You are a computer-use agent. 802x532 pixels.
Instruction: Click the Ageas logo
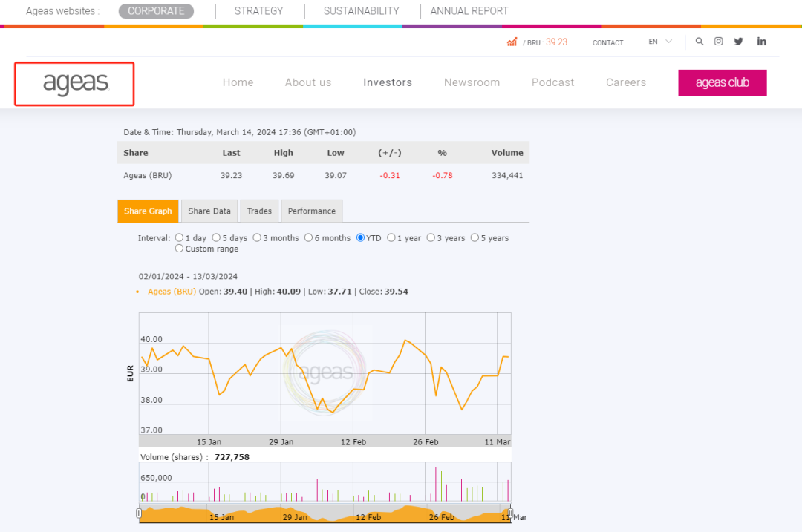tap(75, 84)
